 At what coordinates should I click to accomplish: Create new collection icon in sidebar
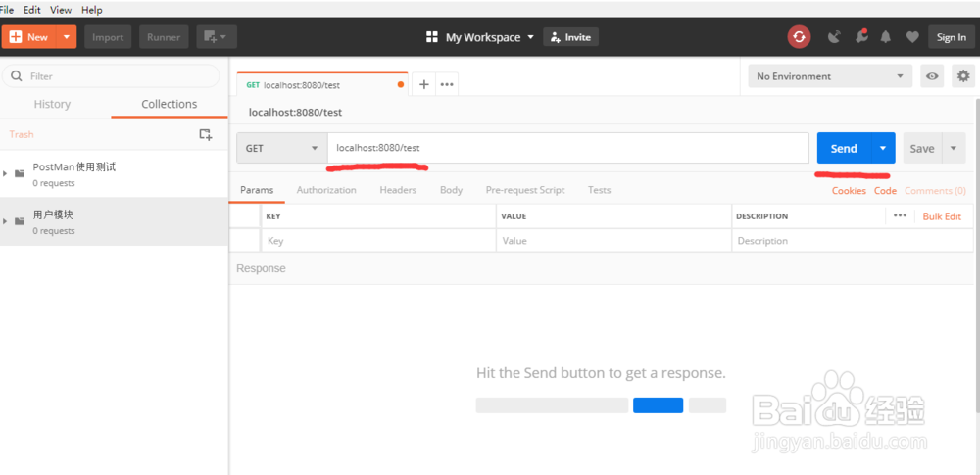point(206,134)
